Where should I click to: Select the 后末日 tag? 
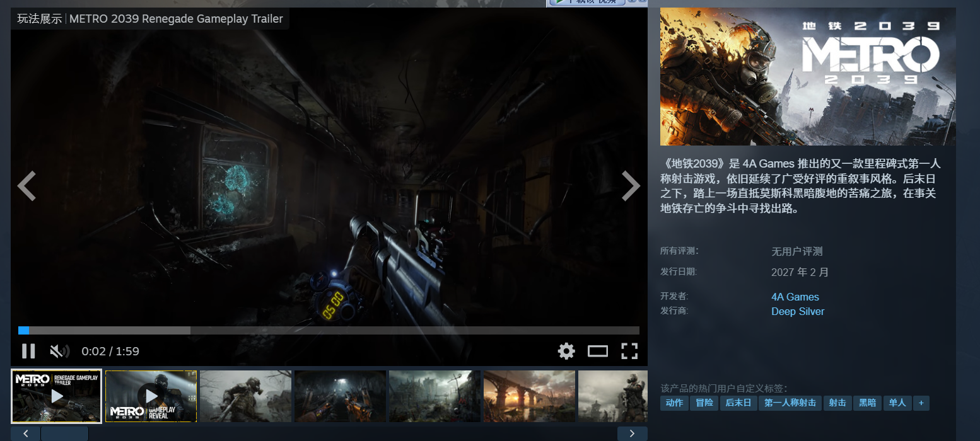(x=739, y=403)
